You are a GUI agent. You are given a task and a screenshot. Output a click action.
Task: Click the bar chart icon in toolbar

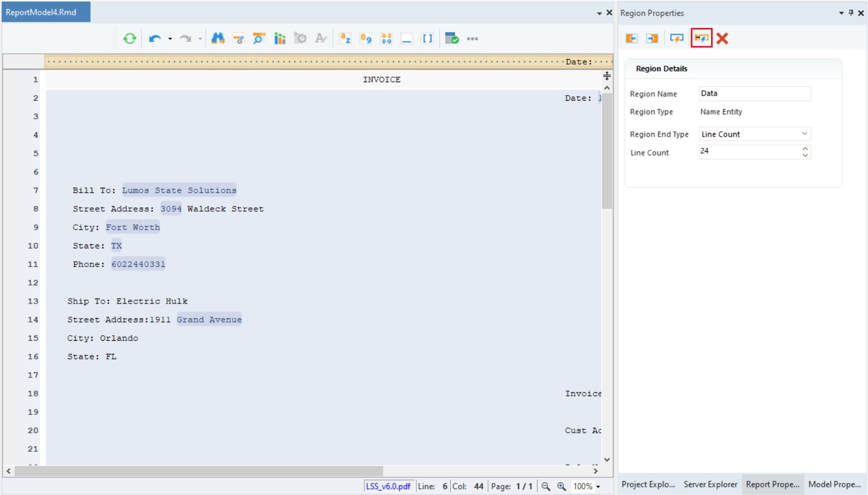point(279,38)
